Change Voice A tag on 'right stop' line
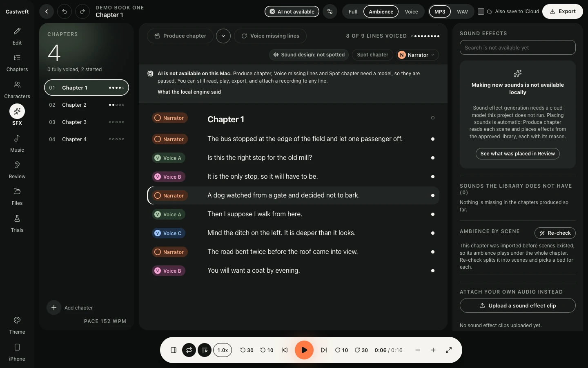 pos(169,158)
